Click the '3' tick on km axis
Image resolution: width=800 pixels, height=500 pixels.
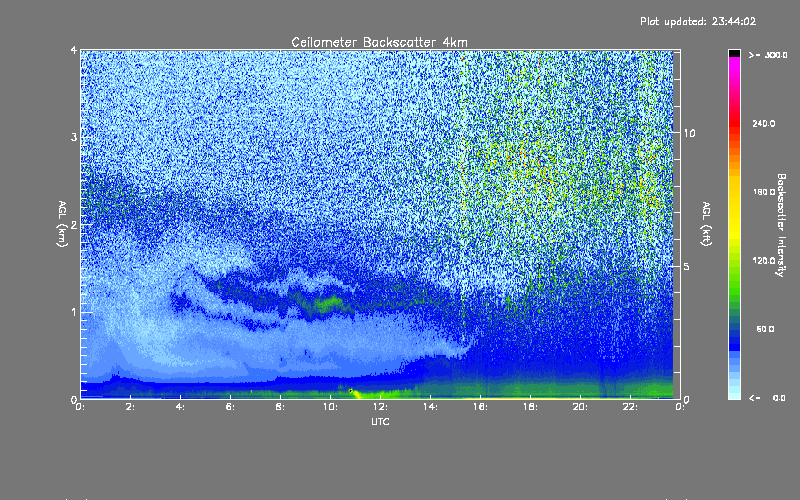[x=74, y=137]
